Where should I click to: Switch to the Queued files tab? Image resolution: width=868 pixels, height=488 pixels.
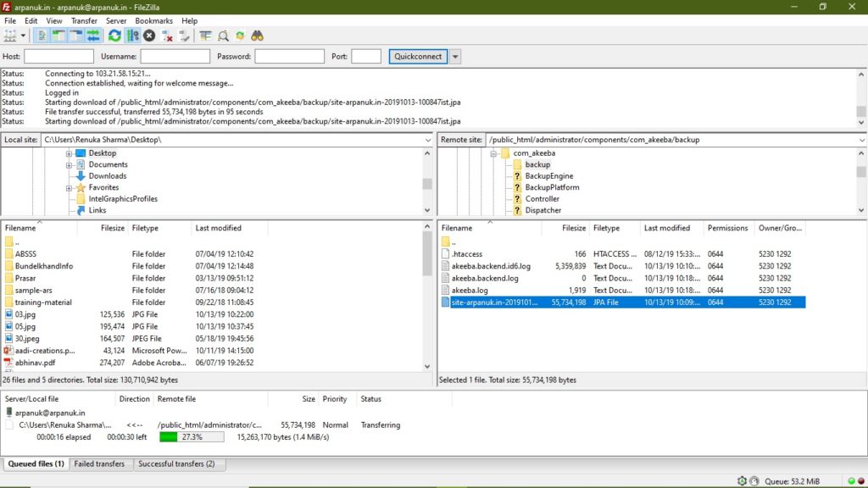click(x=36, y=464)
